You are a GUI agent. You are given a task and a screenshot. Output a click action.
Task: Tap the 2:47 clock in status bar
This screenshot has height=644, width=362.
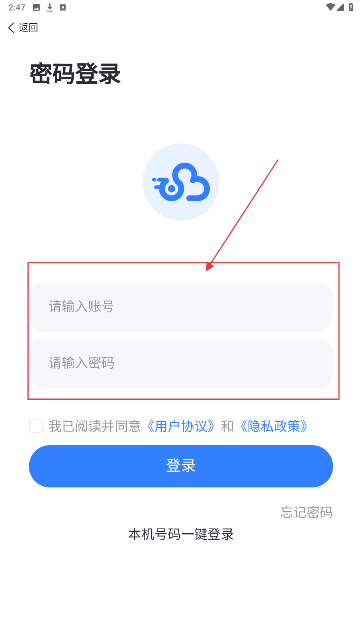click(17, 7)
